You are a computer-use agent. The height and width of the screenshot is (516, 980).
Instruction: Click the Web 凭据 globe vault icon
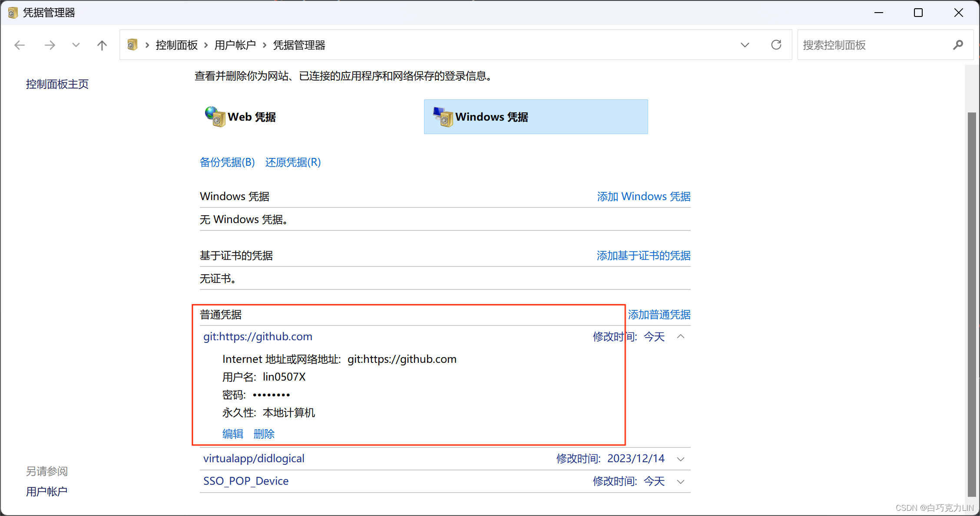point(215,117)
